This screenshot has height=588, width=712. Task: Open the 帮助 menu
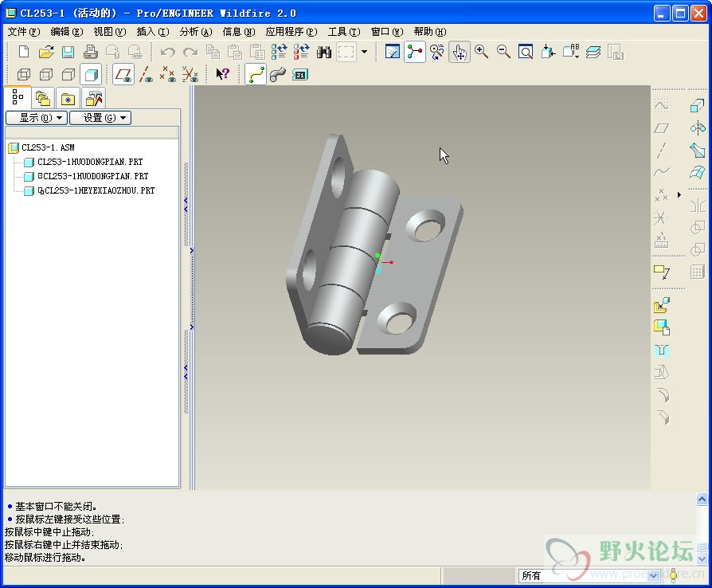(430, 31)
